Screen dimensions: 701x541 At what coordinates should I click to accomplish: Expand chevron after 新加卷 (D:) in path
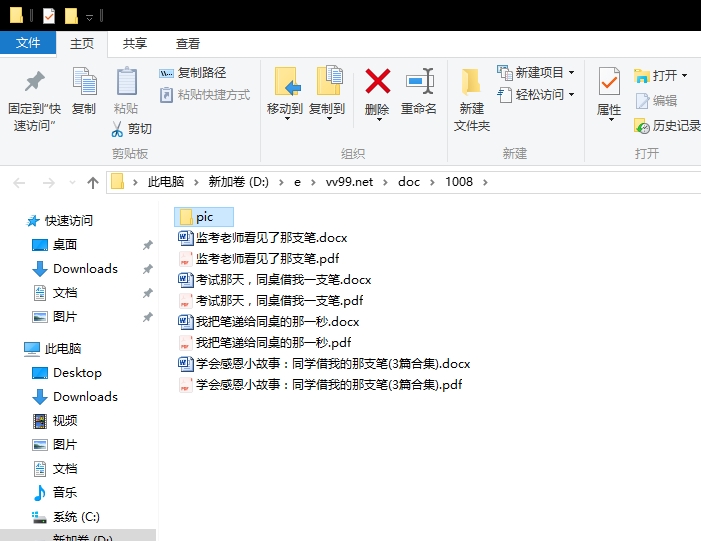(281, 182)
